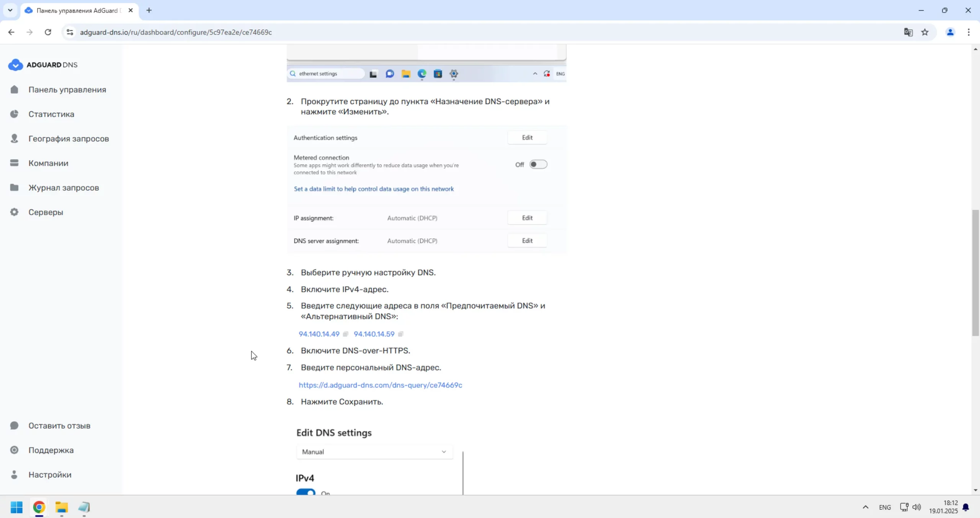This screenshot has height=518, width=980.
Task: Open Статистика in the sidebar
Action: tap(51, 114)
